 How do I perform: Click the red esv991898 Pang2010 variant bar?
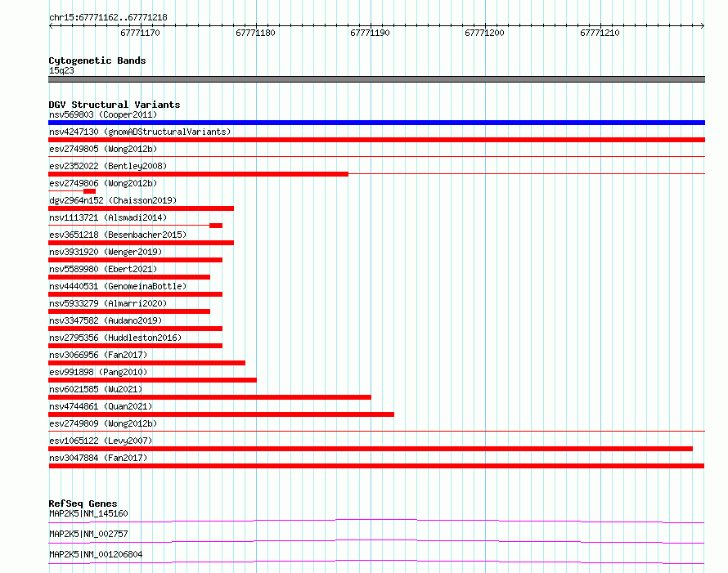click(152, 380)
